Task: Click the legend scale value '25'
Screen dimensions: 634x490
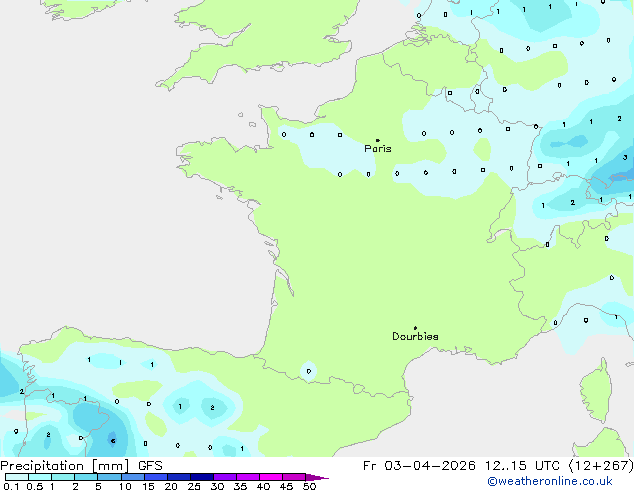Action: coord(194,486)
